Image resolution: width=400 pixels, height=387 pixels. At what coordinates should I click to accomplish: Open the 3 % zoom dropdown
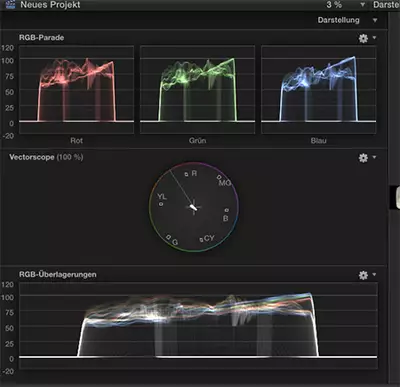point(362,5)
